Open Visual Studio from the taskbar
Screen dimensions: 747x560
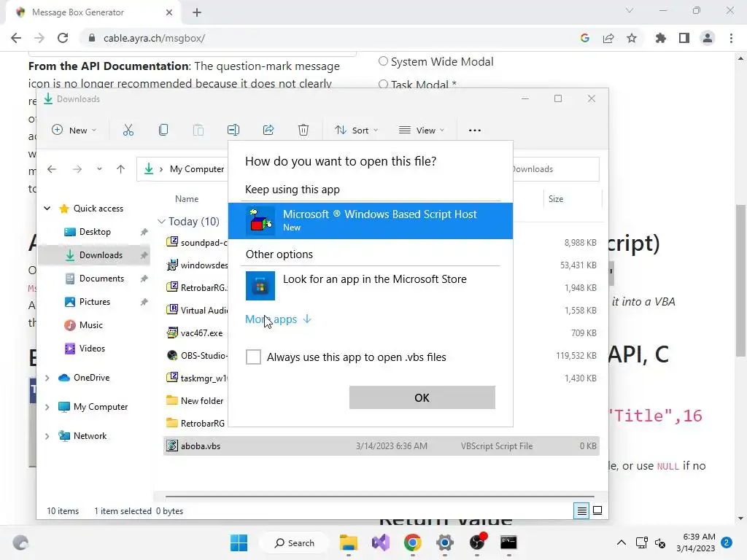tap(381, 542)
